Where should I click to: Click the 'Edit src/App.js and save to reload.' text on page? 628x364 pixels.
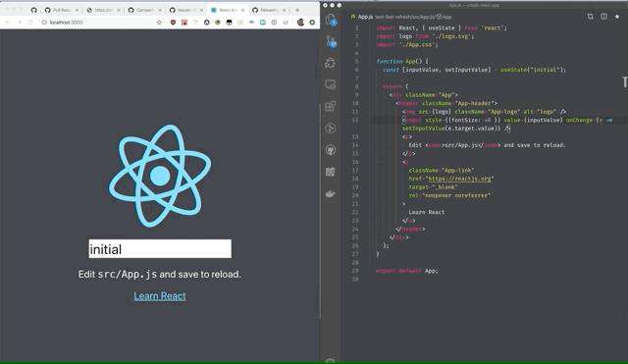pos(159,275)
